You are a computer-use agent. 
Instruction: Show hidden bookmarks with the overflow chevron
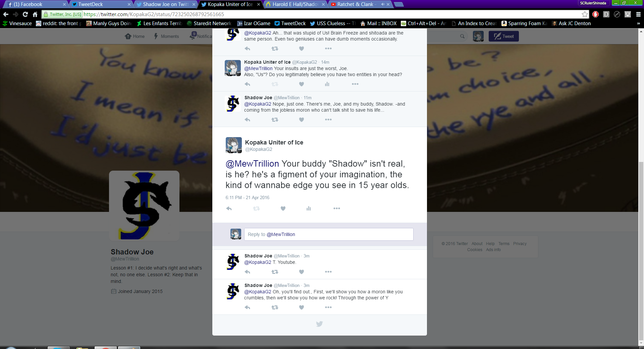[638, 23]
